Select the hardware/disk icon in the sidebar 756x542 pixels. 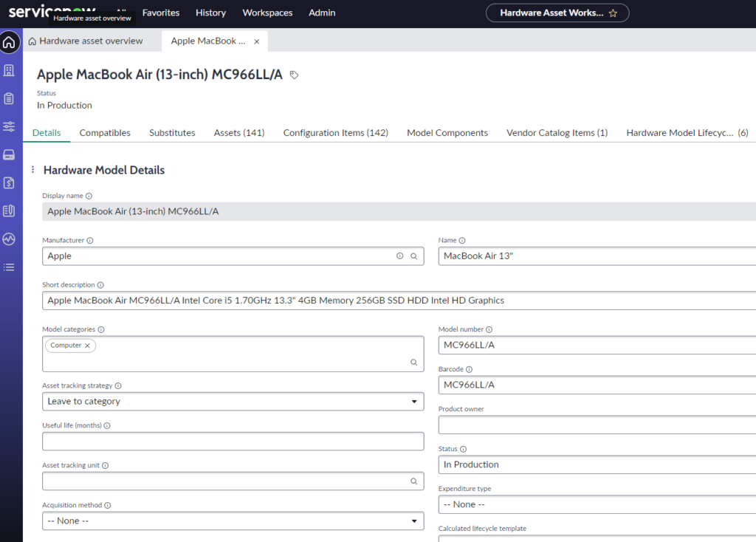coord(10,154)
